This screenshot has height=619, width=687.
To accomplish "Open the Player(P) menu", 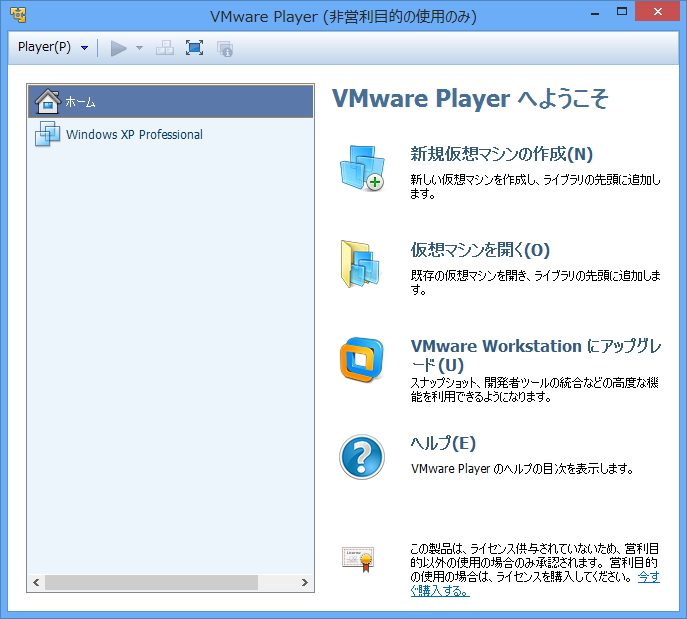I will pyautogui.click(x=44, y=47).
